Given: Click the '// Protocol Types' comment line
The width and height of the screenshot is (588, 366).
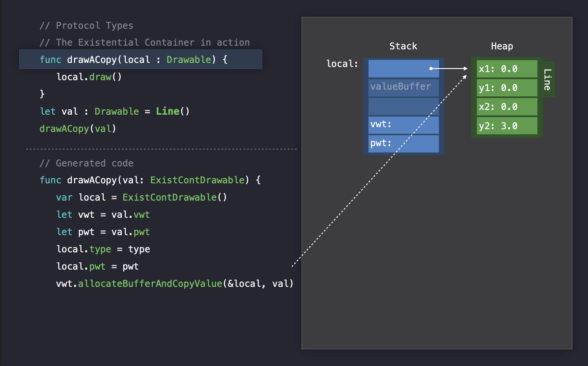Looking at the screenshot, I should [x=86, y=26].
